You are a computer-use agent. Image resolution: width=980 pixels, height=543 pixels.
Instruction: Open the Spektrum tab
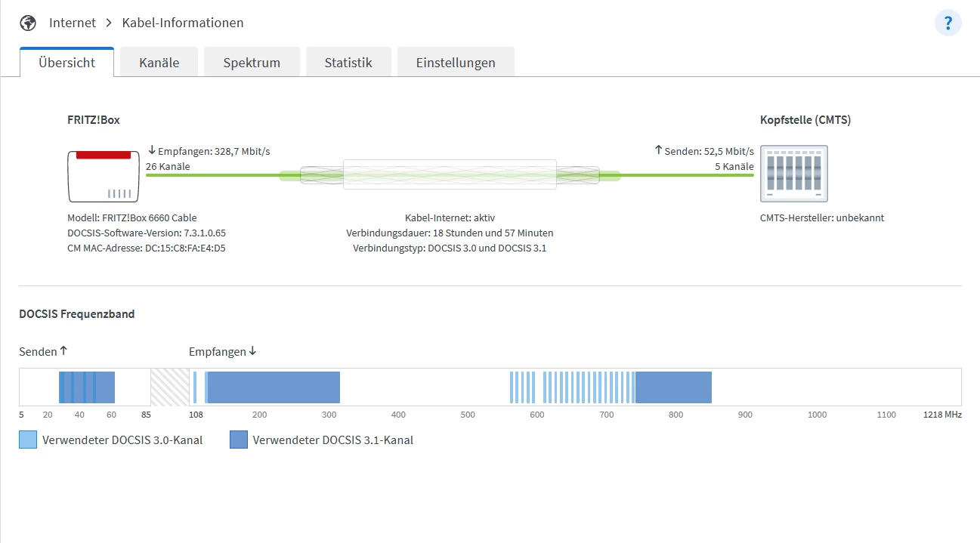252,63
